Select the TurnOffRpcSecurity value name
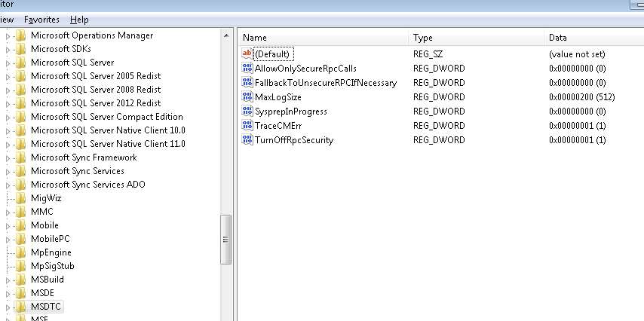644x321 pixels. click(x=294, y=139)
